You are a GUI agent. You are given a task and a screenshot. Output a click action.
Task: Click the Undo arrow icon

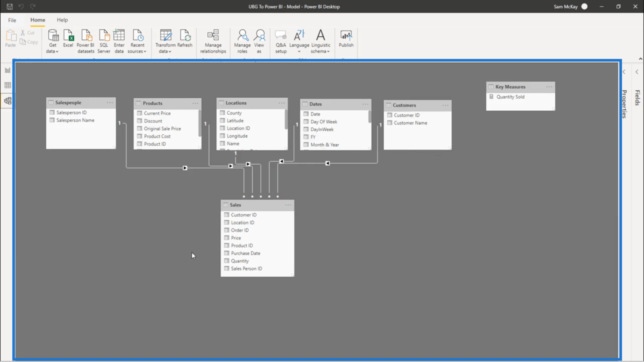pos(21,7)
